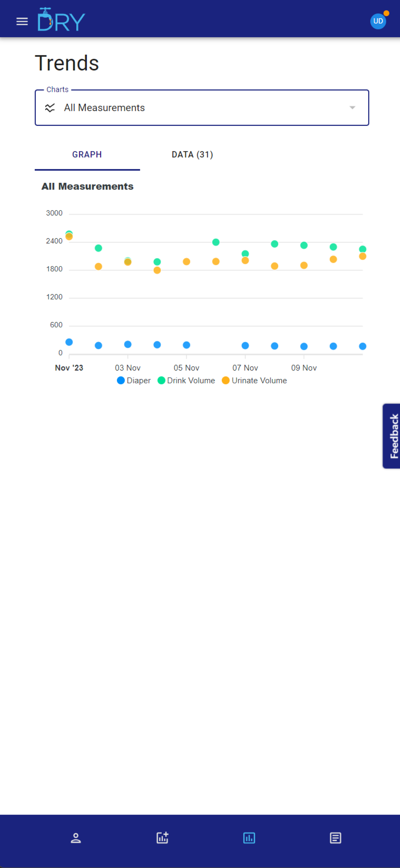Click the orange Urinate point at 09 Nov
The width and height of the screenshot is (400, 868).
(x=304, y=265)
